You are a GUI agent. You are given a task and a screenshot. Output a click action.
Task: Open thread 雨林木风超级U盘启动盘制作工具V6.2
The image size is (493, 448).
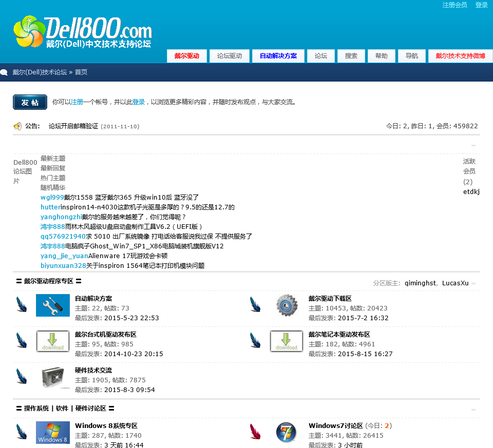134,226
